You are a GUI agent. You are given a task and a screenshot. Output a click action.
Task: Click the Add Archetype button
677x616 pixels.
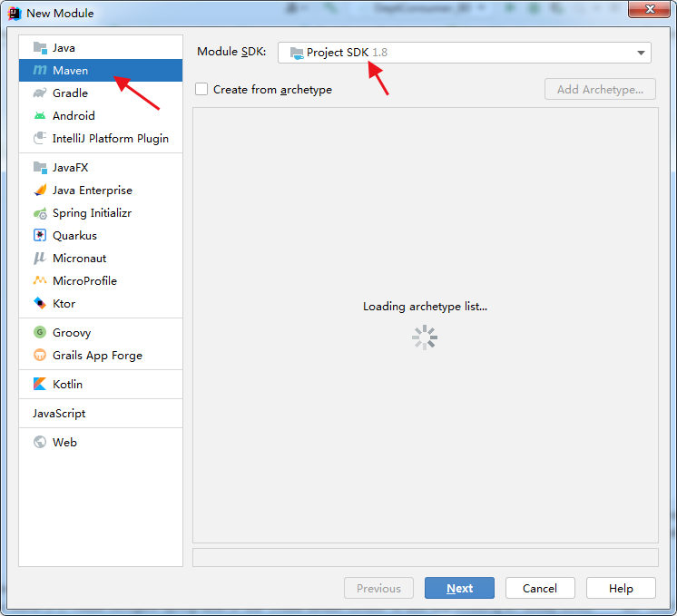point(600,89)
